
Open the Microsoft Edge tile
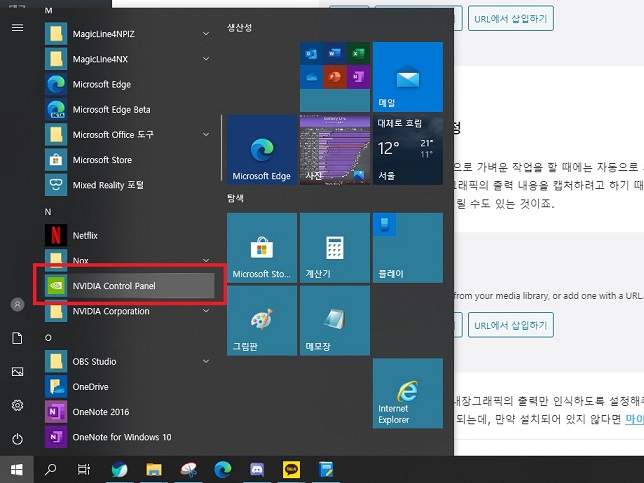(x=262, y=150)
